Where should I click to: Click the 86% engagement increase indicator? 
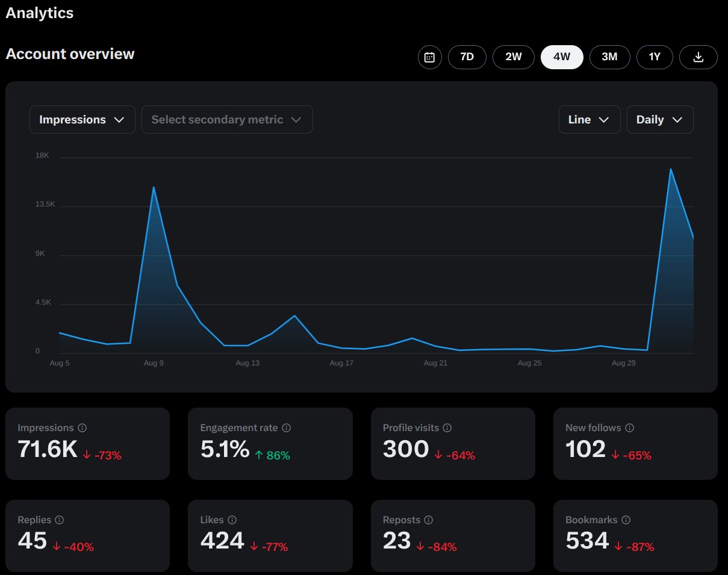[x=272, y=456]
